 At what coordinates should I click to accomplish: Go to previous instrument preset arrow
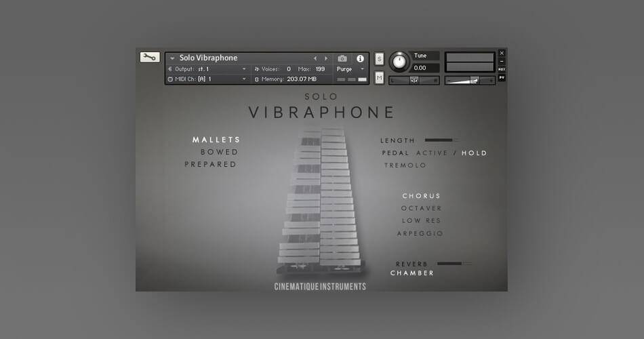pos(315,58)
